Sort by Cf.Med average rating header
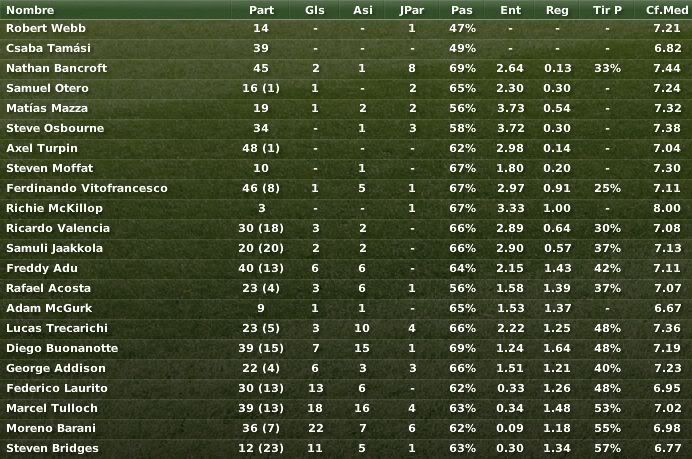The image size is (692, 459). (x=667, y=10)
